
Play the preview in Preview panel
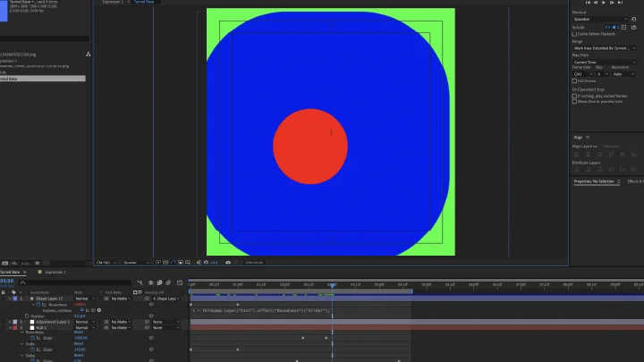(x=604, y=3)
